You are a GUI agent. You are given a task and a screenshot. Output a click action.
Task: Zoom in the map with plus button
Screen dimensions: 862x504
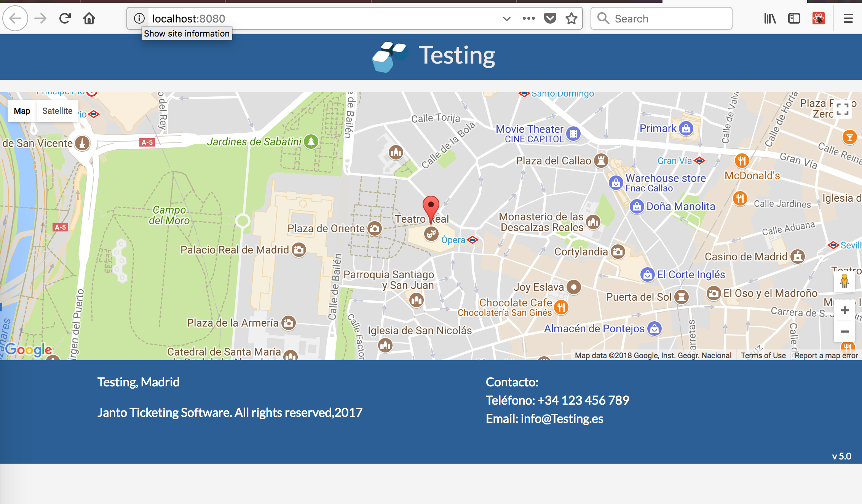click(x=844, y=310)
